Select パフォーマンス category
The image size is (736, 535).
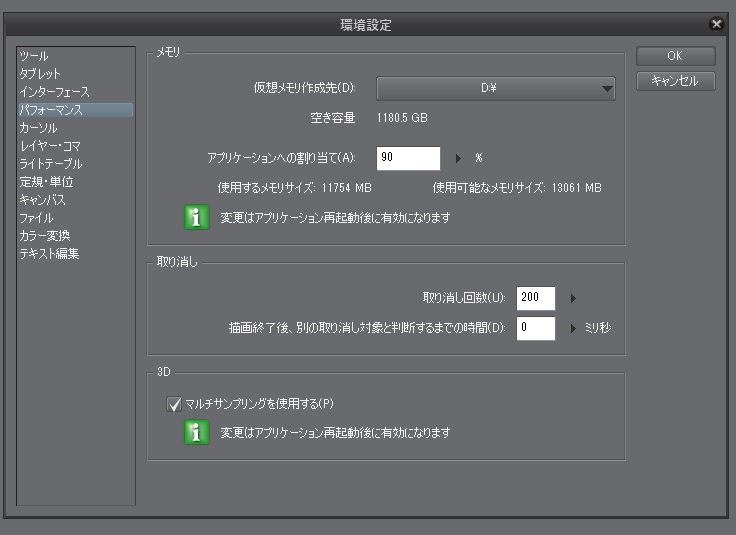coord(76,110)
